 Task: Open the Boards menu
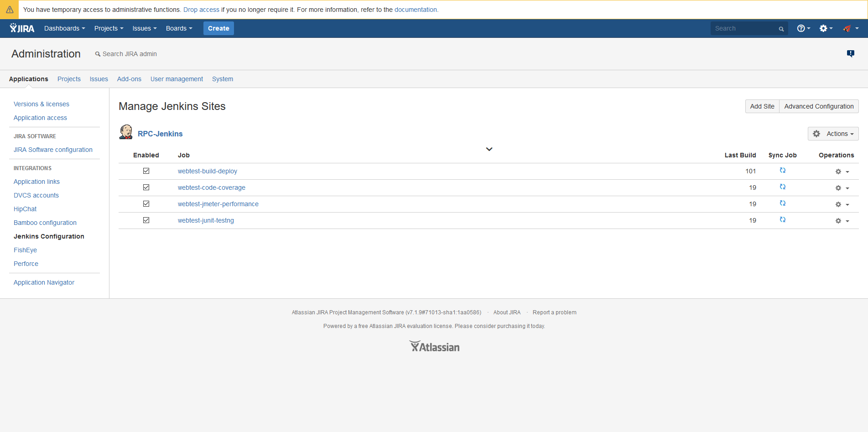coord(179,28)
